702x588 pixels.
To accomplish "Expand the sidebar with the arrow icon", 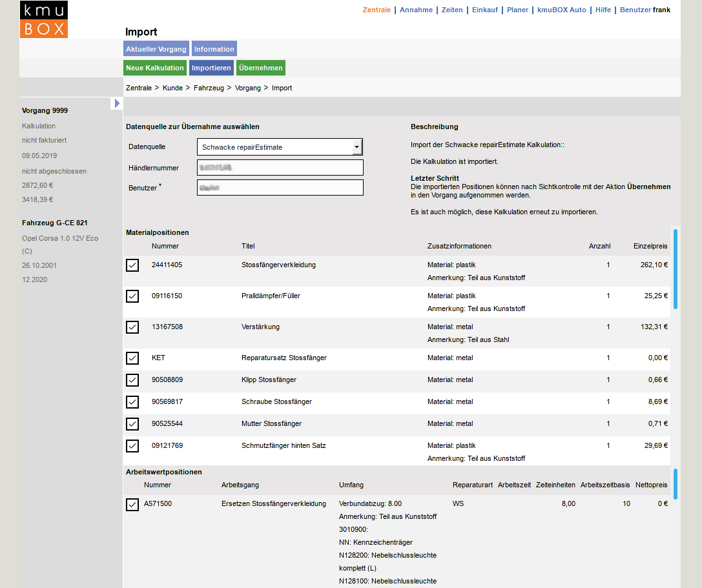I will [117, 103].
